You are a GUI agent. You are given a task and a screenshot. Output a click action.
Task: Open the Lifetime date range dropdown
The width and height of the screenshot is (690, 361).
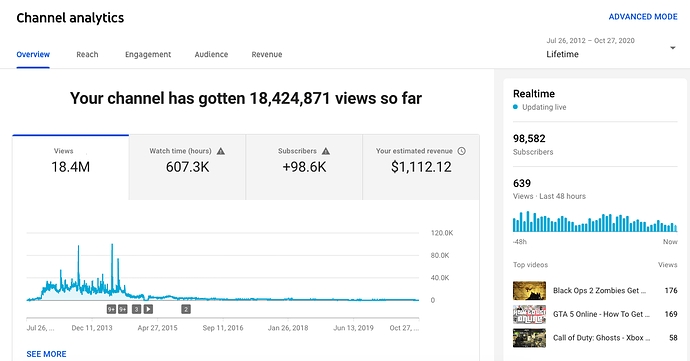point(611,48)
